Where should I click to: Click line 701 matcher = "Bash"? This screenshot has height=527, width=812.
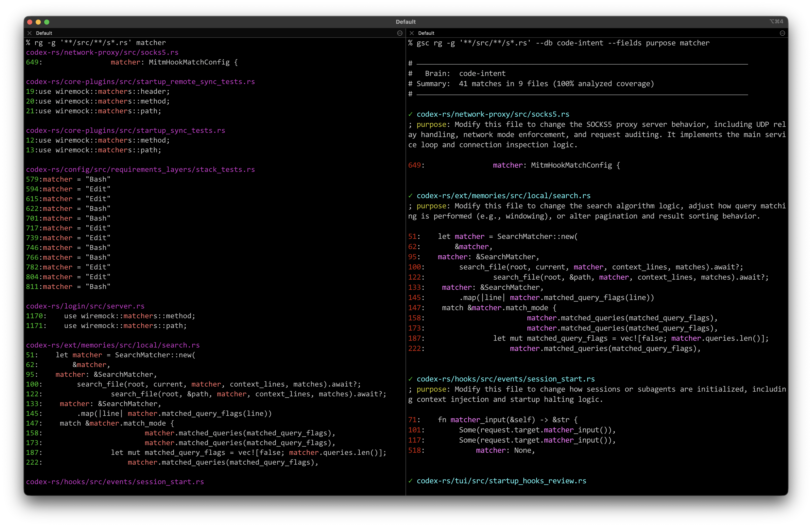click(68, 218)
